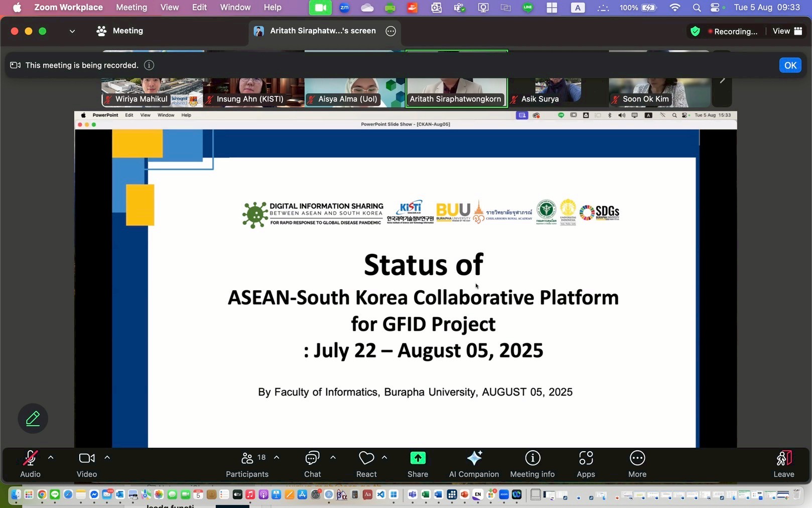This screenshot has height=508, width=812.
Task: Open Spotlight search in menu bar
Action: 697,8
